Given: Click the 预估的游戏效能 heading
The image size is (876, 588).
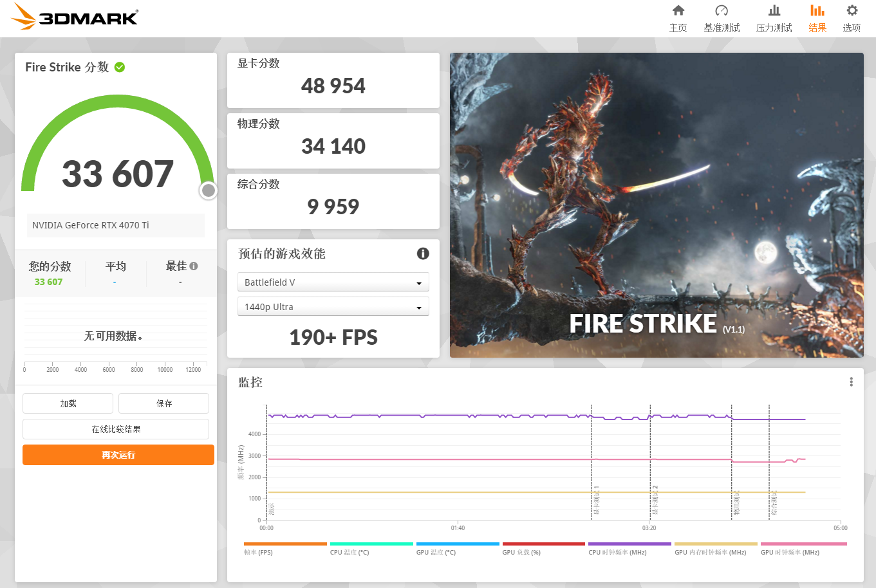Looking at the screenshot, I should click(x=282, y=253).
